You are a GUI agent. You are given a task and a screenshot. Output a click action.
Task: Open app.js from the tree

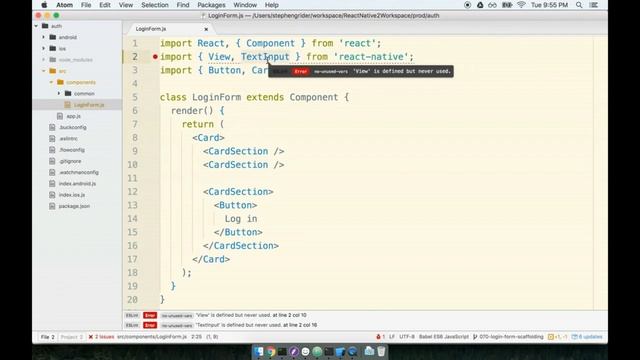pos(73,116)
